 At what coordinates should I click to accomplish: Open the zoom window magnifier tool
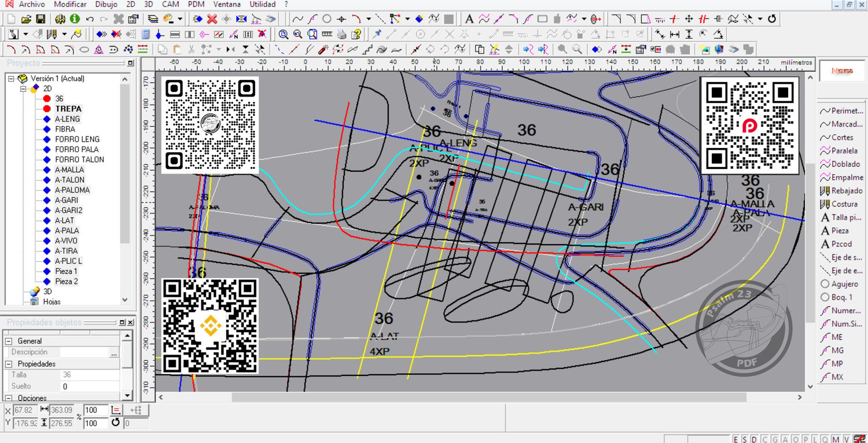[312, 34]
